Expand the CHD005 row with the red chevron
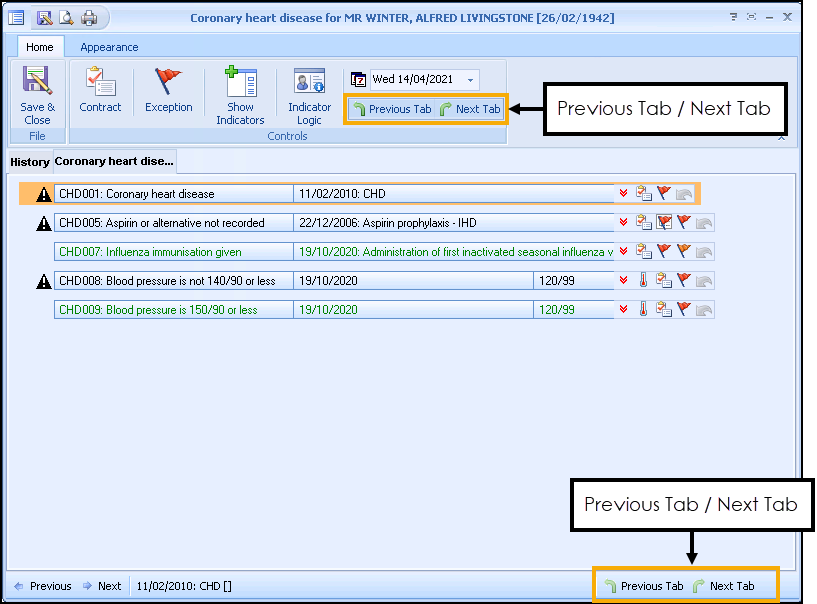The image size is (817, 604). pyautogui.click(x=624, y=223)
